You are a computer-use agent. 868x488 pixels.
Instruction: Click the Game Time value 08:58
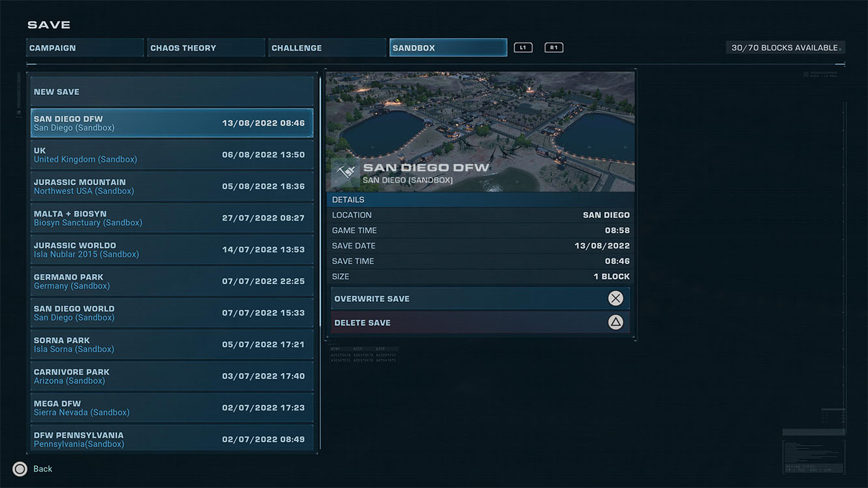[617, 230]
